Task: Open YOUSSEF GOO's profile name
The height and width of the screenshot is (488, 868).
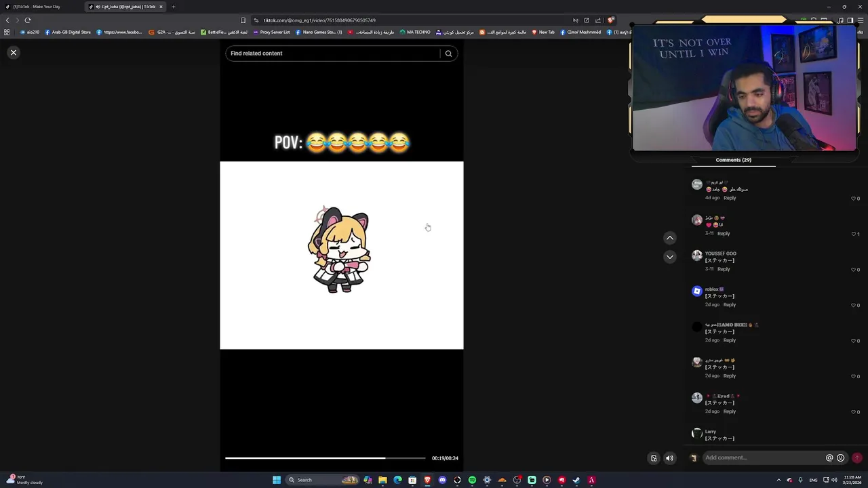Action: (720, 253)
